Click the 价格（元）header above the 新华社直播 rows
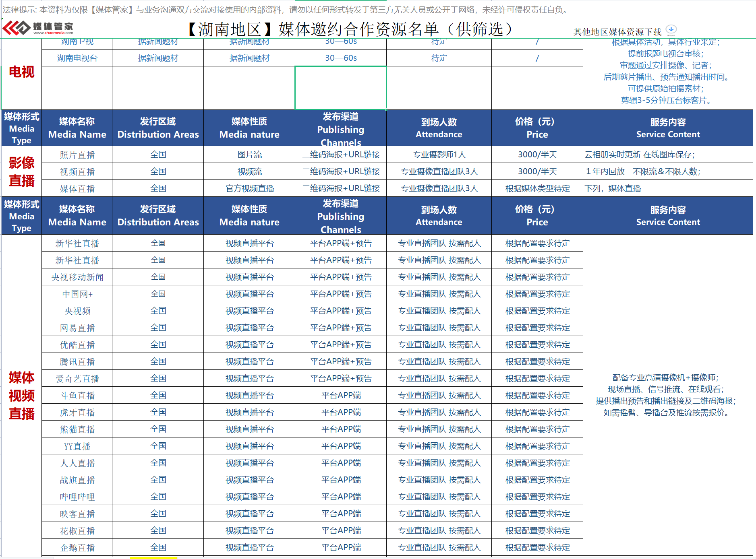This screenshot has height=559, width=756. (537, 215)
